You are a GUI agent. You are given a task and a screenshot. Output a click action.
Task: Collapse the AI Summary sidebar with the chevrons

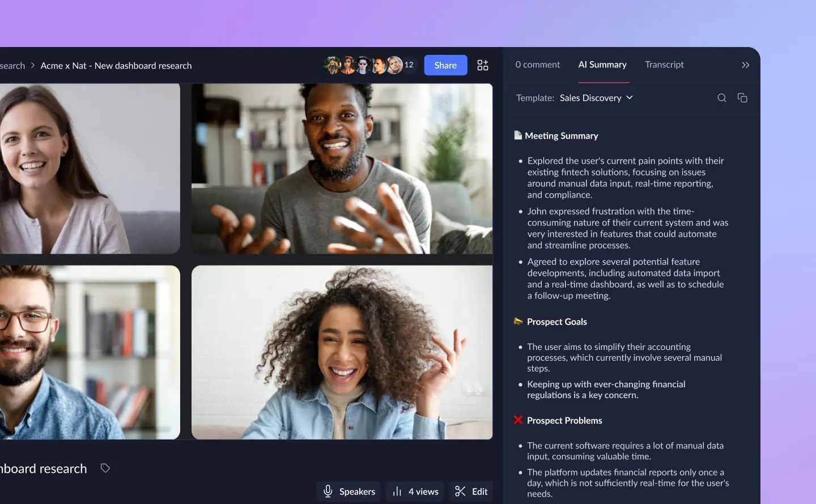coord(745,65)
